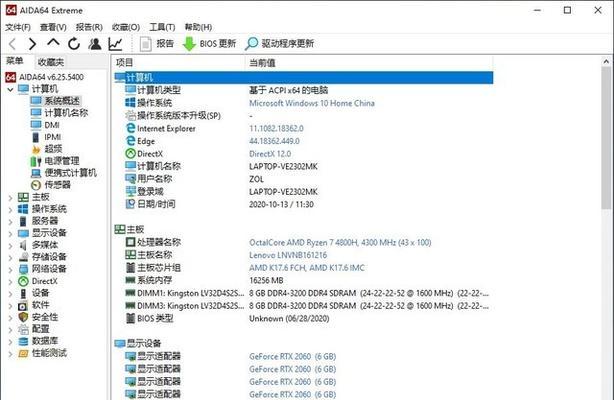This screenshot has height=400, width=614.
Task: Select the highlighted 计算机 group row
Action: [303, 78]
